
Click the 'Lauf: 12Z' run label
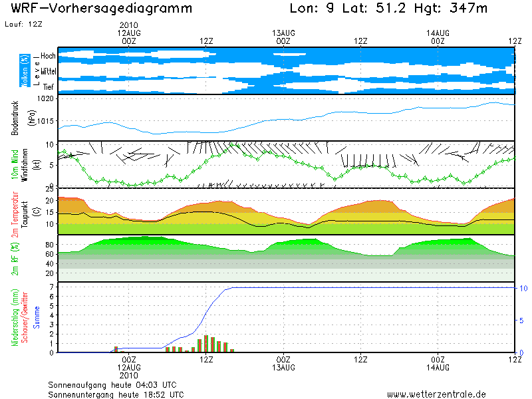[x=24, y=24]
